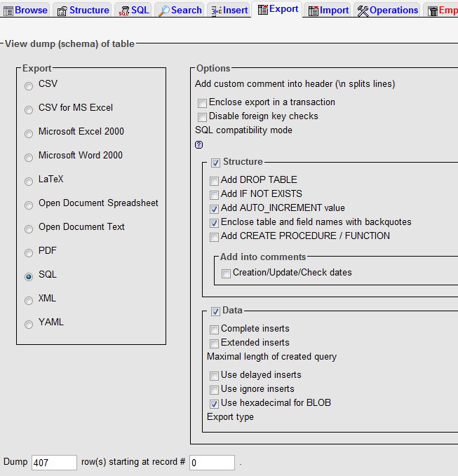Enable Disable foreign key checks option
The width and height of the screenshot is (458, 476).
click(203, 117)
